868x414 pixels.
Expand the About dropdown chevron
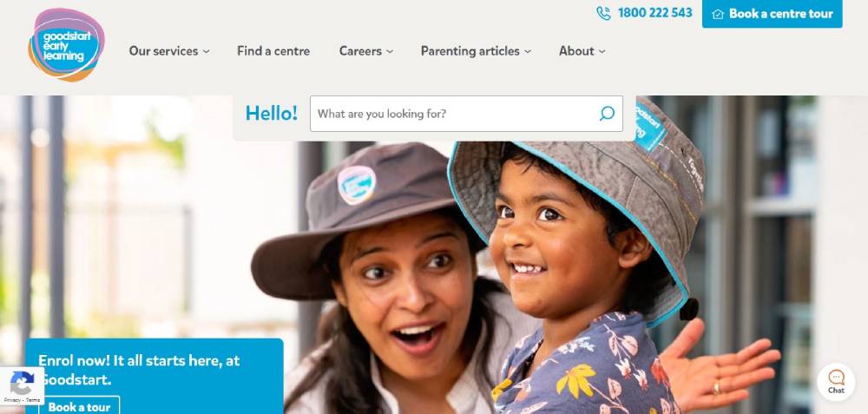click(x=602, y=51)
